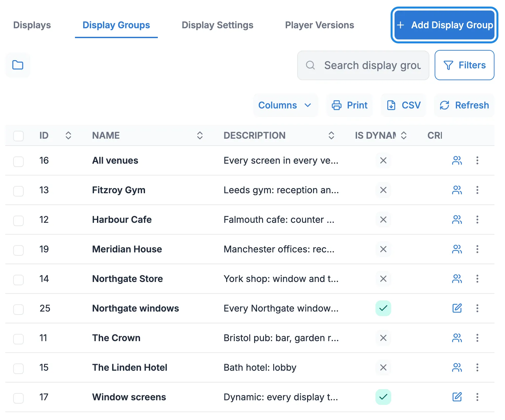
Task: Select the Meridian House row checkbox
Action: pos(18,250)
